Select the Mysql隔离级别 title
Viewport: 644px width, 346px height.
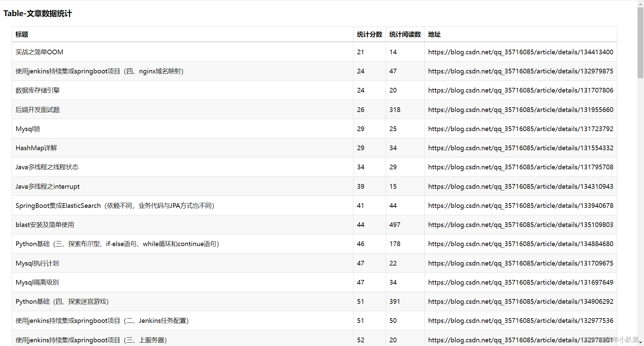[37, 282]
